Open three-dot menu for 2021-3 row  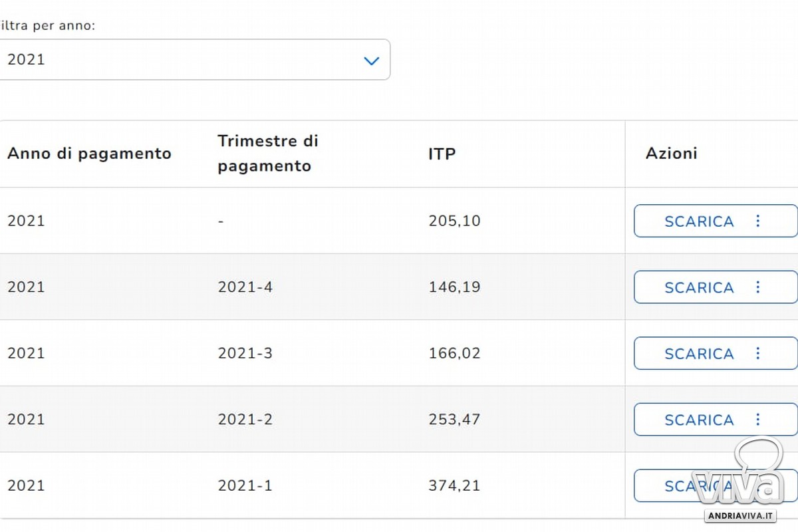[x=757, y=353]
